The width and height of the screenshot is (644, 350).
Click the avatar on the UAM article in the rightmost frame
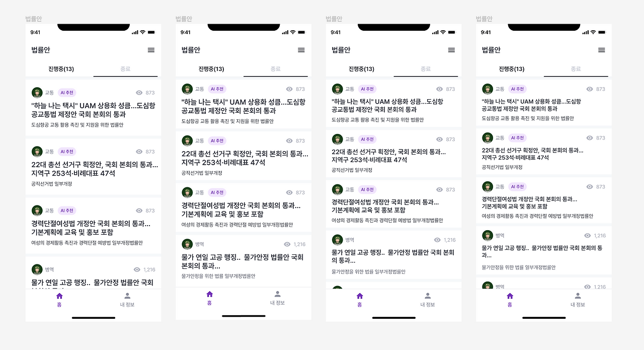pyautogui.click(x=487, y=89)
